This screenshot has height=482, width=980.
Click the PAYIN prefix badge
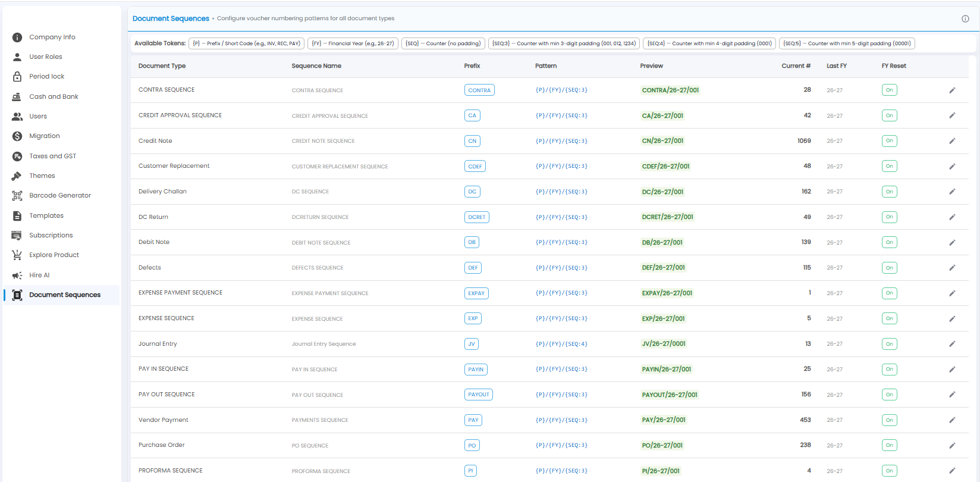[x=476, y=370]
